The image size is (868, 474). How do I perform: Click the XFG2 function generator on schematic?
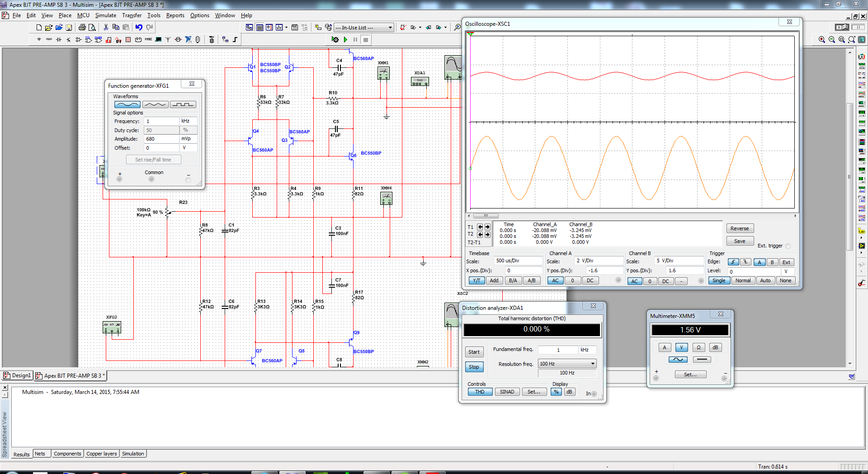[x=112, y=327]
